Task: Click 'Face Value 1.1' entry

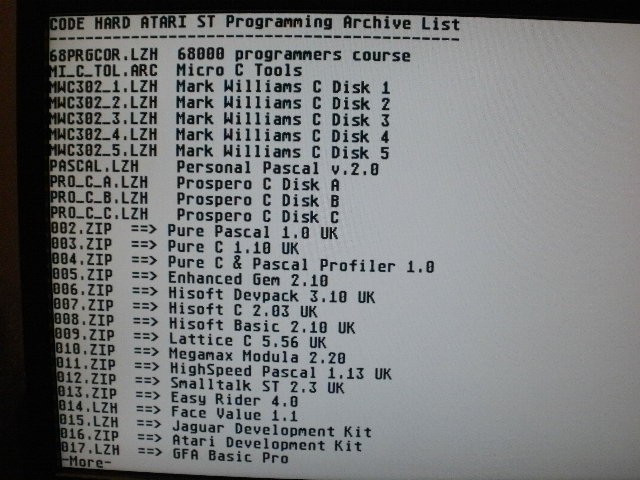Action: pos(235,413)
